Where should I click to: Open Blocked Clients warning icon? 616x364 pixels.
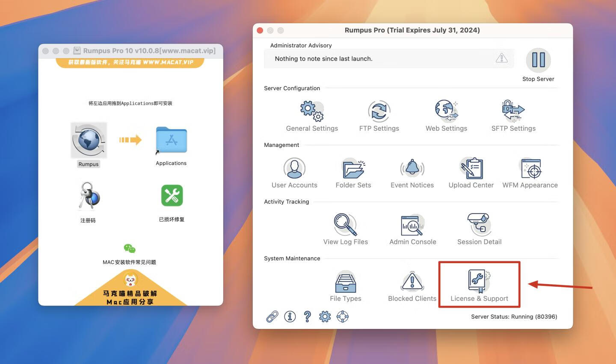click(x=412, y=282)
